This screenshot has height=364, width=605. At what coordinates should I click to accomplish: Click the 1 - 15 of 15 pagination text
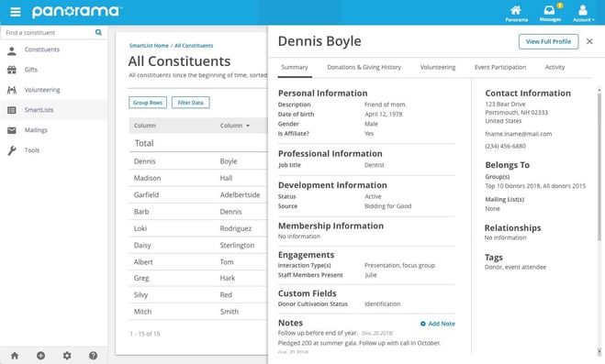point(145,334)
